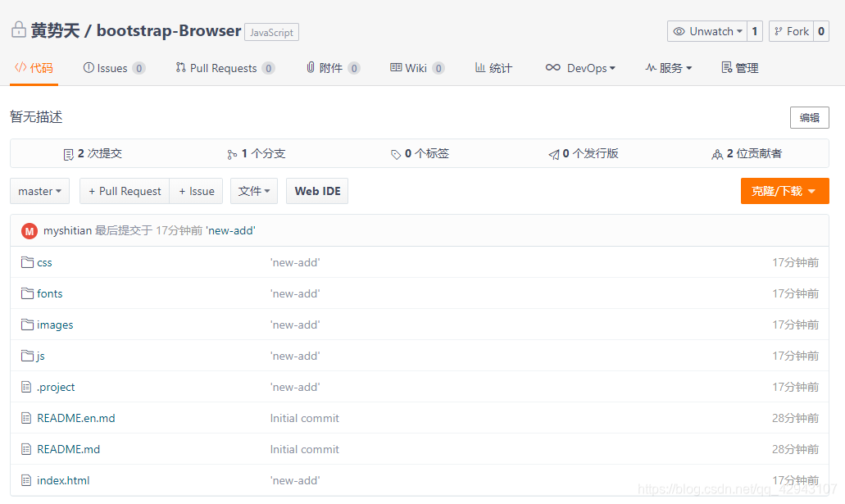This screenshot has width=845, height=504.
Task: Open the index.html file
Action: [63, 480]
